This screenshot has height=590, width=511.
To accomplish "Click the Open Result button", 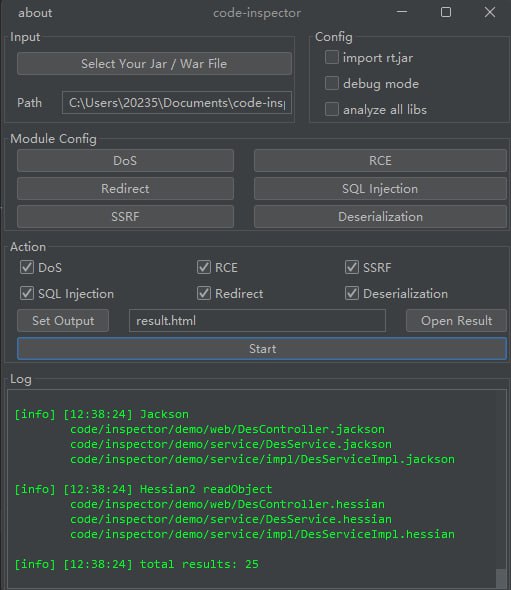I will [456, 321].
